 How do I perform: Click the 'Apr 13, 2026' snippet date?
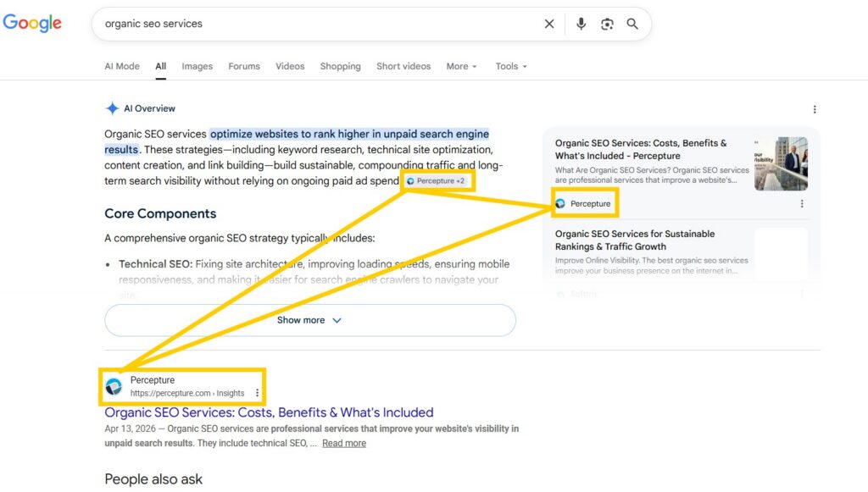pos(130,428)
